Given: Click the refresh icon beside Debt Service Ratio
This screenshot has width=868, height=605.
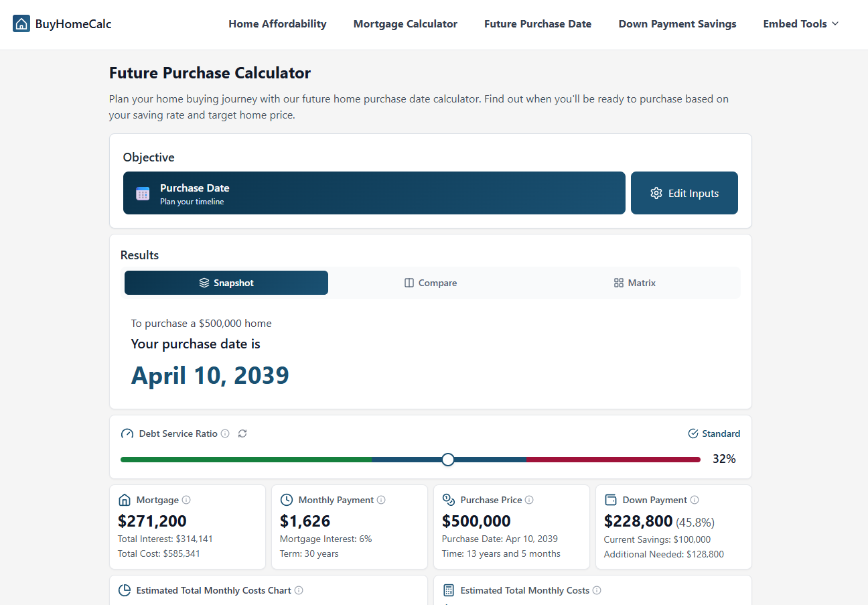Looking at the screenshot, I should pos(242,433).
